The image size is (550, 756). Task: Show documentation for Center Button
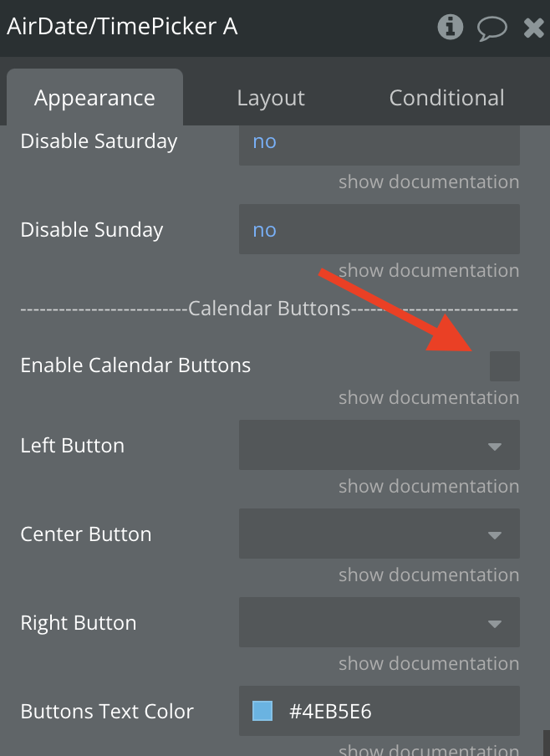tap(429, 575)
